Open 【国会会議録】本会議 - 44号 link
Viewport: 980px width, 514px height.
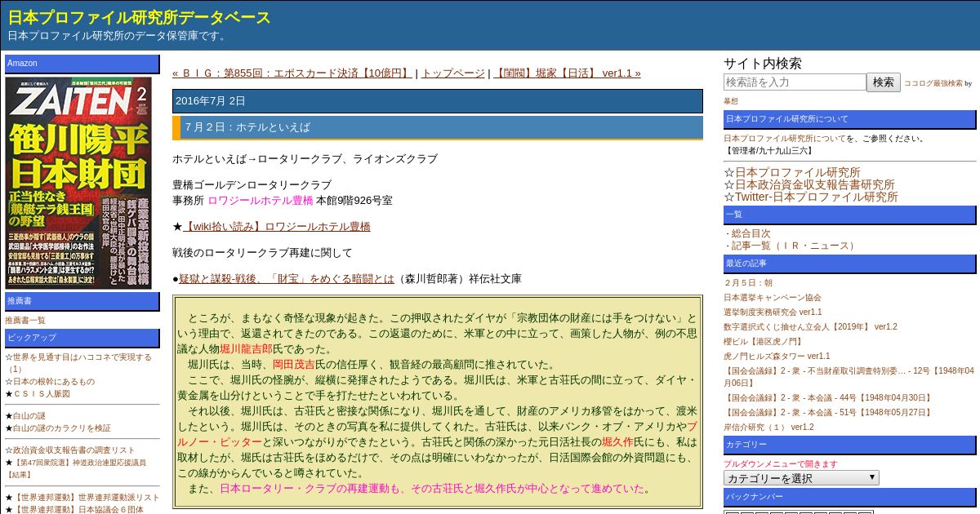[x=827, y=397]
